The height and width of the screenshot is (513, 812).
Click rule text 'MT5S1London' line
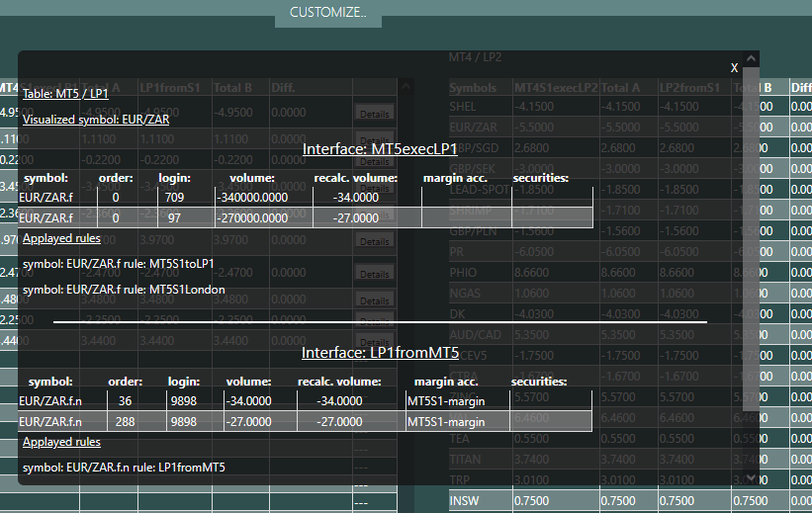124,290
